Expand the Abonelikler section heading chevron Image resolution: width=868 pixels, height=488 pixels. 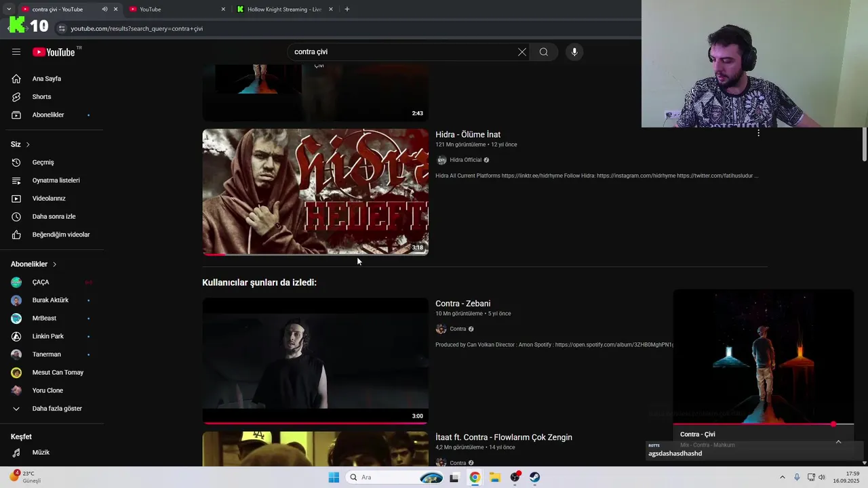(54, 264)
